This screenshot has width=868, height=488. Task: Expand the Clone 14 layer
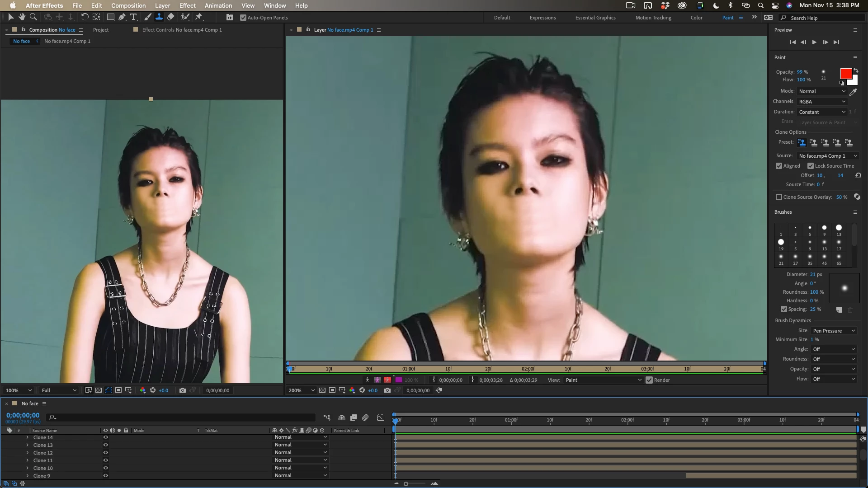27,437
